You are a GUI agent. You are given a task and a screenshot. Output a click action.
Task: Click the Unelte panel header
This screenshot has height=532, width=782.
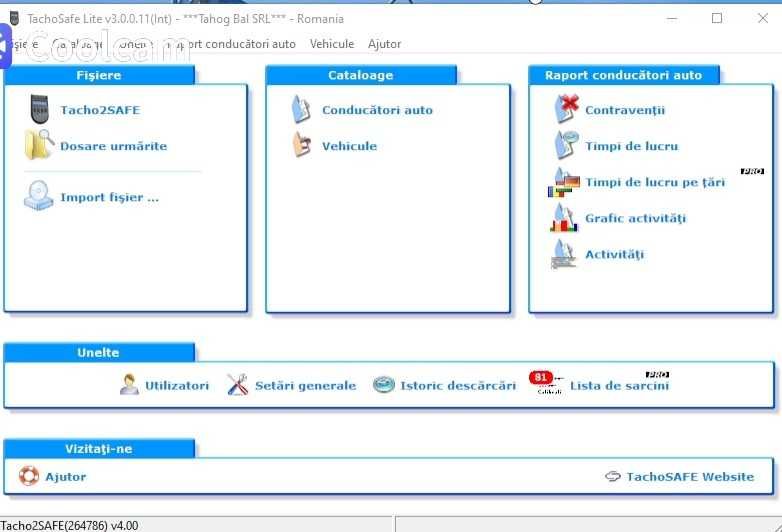[98, 353]
